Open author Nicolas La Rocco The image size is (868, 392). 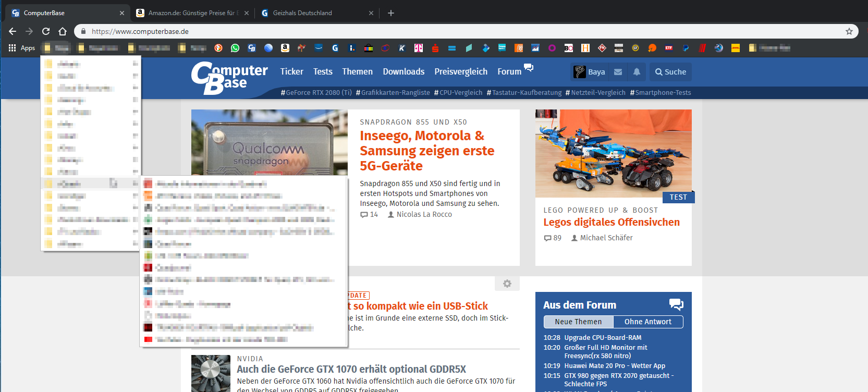point(424,214)
